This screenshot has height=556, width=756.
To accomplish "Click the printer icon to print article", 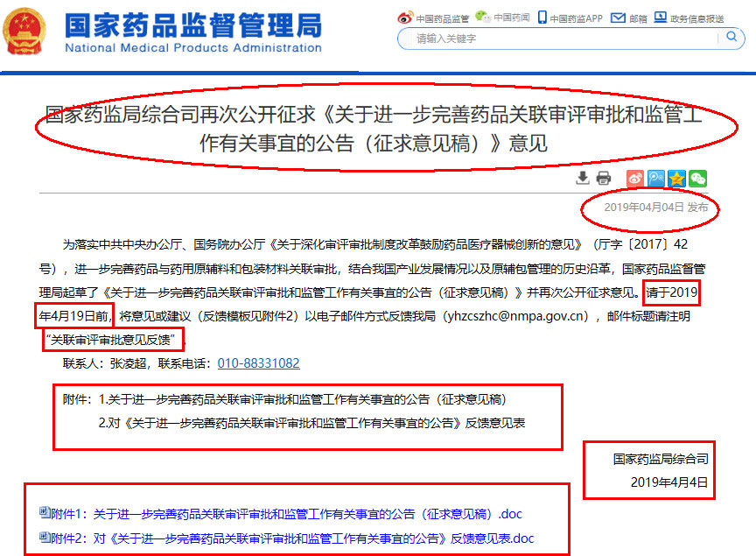I will pyautogui.click(x=604, y=179).
